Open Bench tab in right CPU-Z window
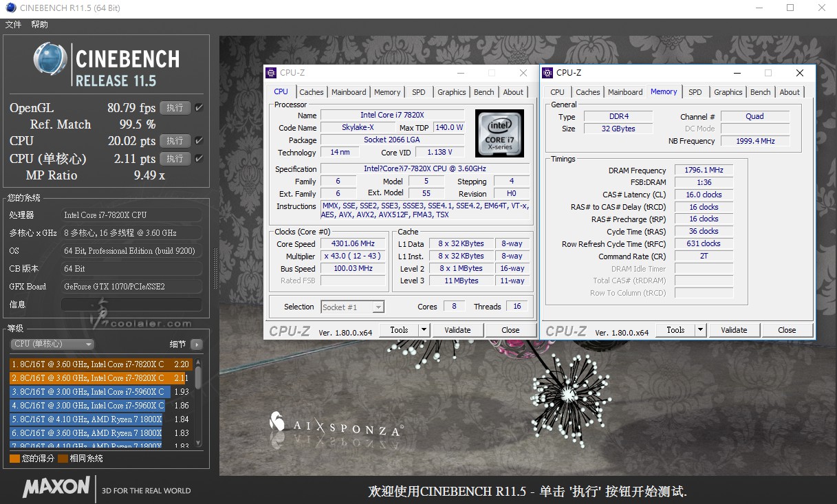Viewport: 837px width, 504px height. 761,92
